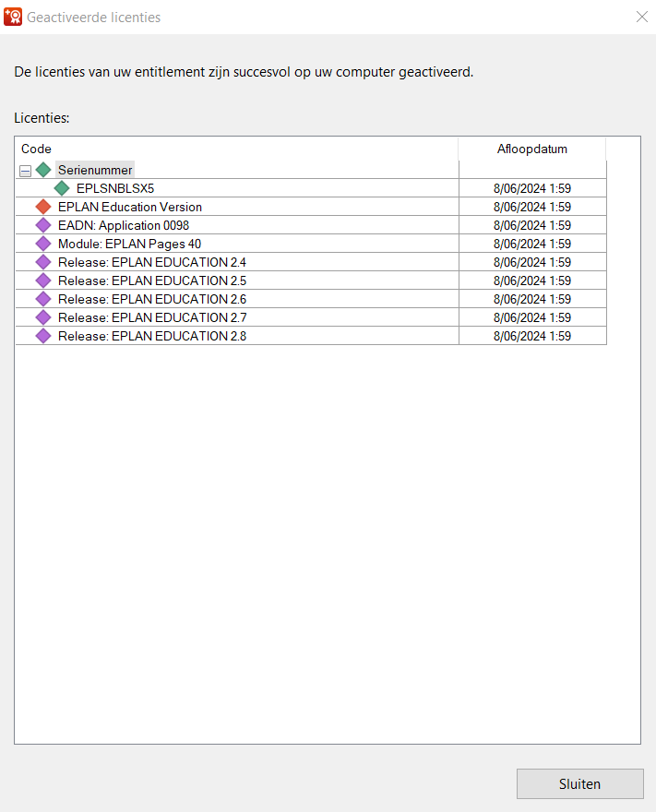The width and height of the screenshot is (656, 812).
Task: Click the expiry date of Module: EPLAN Pages 40
Action: [x=531, y=244]
